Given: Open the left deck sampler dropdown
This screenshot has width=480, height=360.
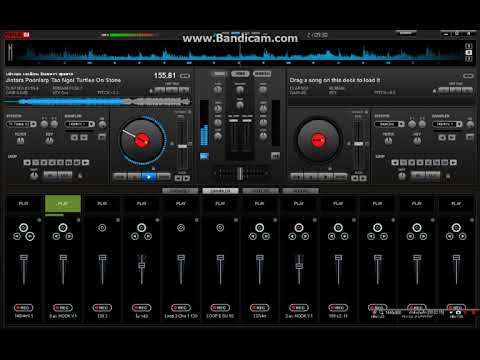Looking at the screenshot, I should (80, 124).
